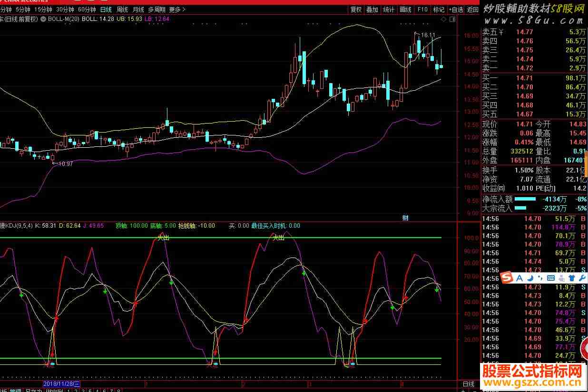Switch to the 30分钟 period tab
This screenshot has width=588, height=392.
tap(65, 9)
